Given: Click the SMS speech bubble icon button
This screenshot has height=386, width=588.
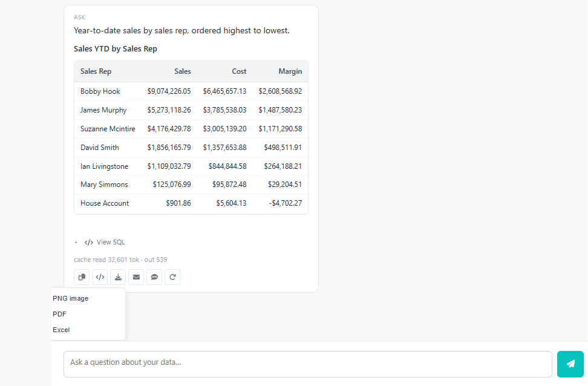Looking at the screenshot, I should (154, 277).
